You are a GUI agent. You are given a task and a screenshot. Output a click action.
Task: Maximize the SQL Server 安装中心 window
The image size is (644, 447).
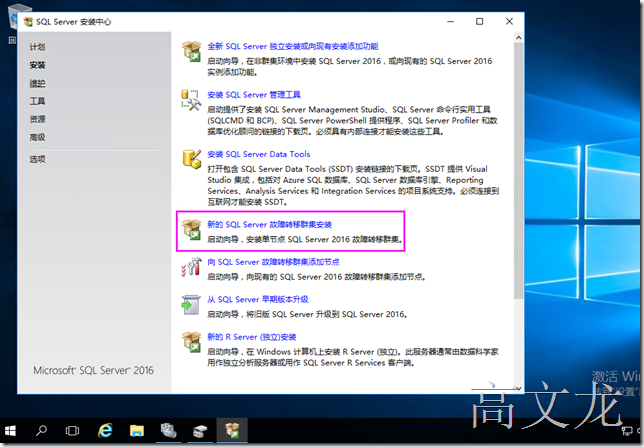coord(479,21)
